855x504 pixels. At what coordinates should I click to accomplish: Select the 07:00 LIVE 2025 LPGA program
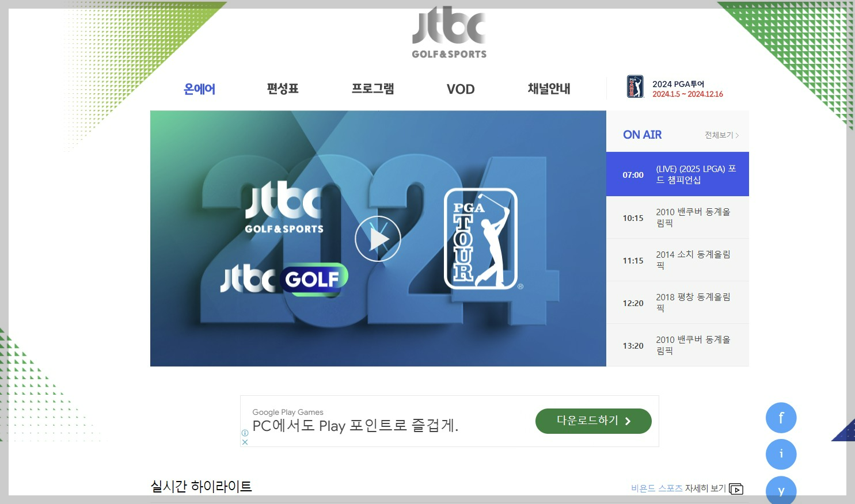point(678,174)
